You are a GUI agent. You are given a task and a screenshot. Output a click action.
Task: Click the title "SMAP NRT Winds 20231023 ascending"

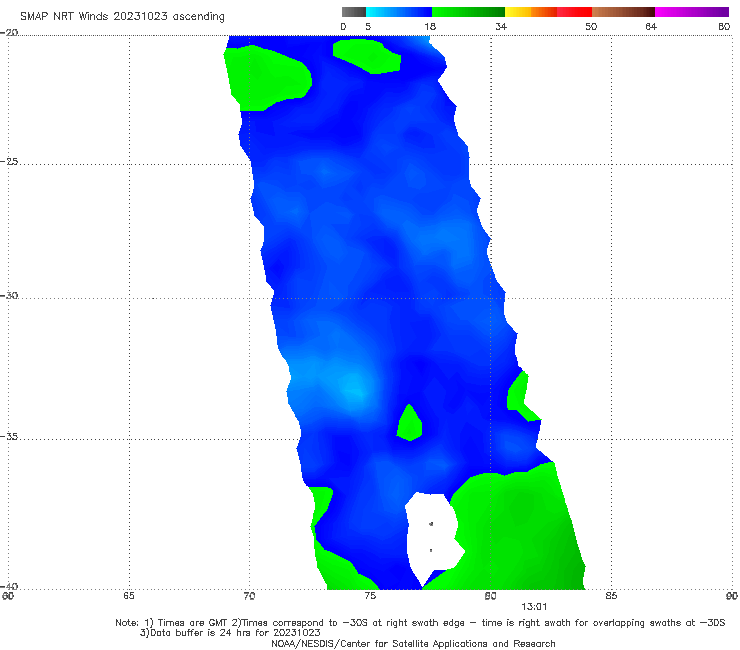[122, 16]
